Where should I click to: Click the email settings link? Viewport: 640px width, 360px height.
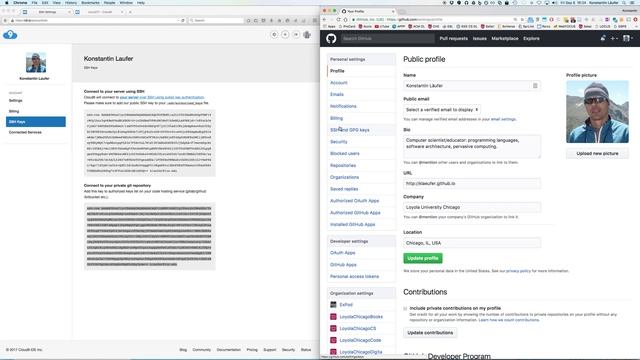[x=503, y=119]
